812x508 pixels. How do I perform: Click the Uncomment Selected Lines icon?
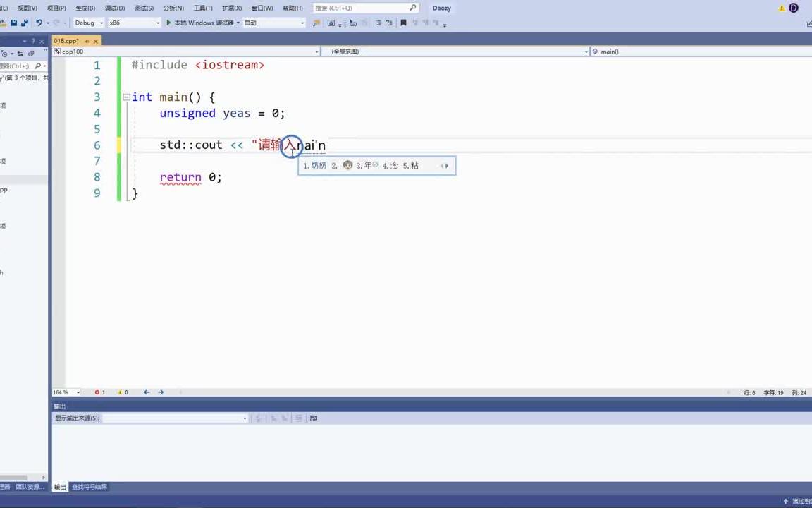390,23
